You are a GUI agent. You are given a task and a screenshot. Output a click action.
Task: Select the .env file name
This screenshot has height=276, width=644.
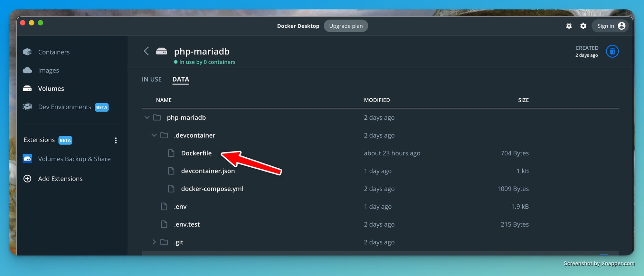tap(180, 207)
